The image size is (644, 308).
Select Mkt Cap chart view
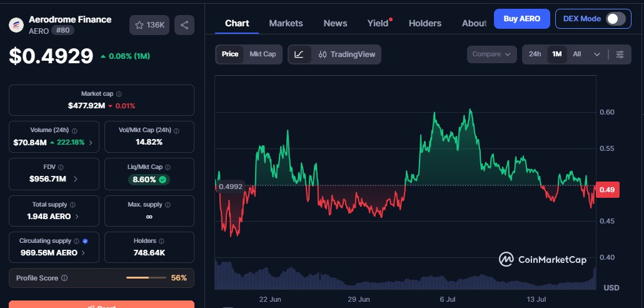(x=263, y=54)
